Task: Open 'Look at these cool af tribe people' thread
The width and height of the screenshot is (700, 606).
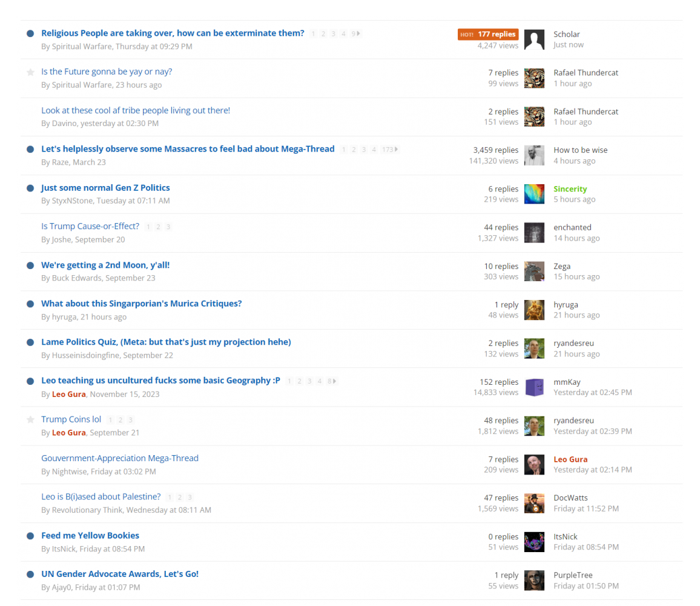Action: 136,110
